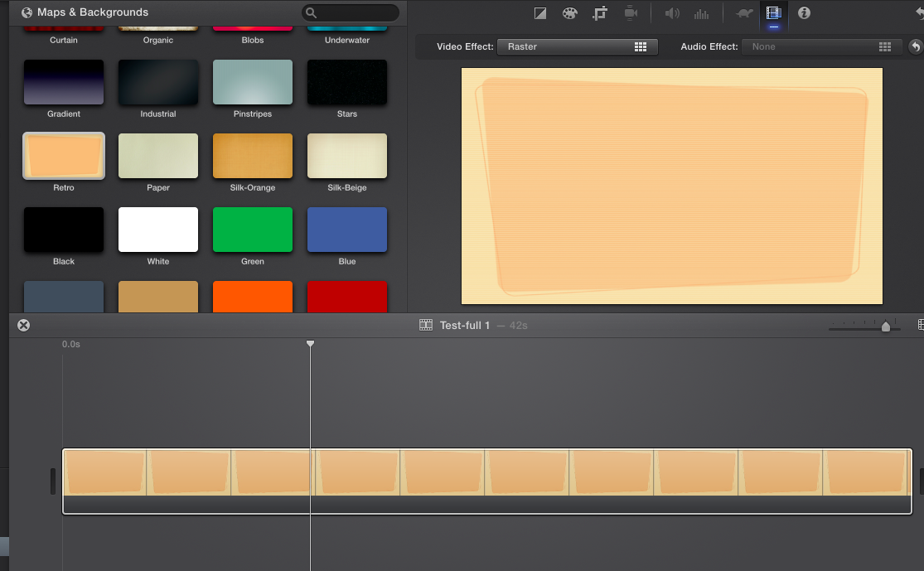Toggle the video and audio effects filmstrip icon

(774, 13)
